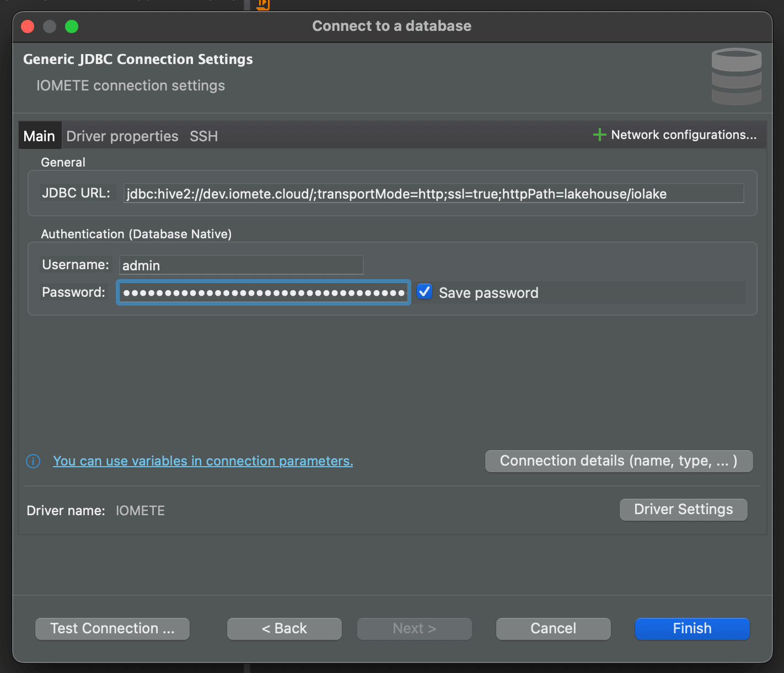Image resolution: width=784 pixels, height=673 pixels.
Task: Click Test Connection button
Action: pyautogui.click(x=112, y=628)
